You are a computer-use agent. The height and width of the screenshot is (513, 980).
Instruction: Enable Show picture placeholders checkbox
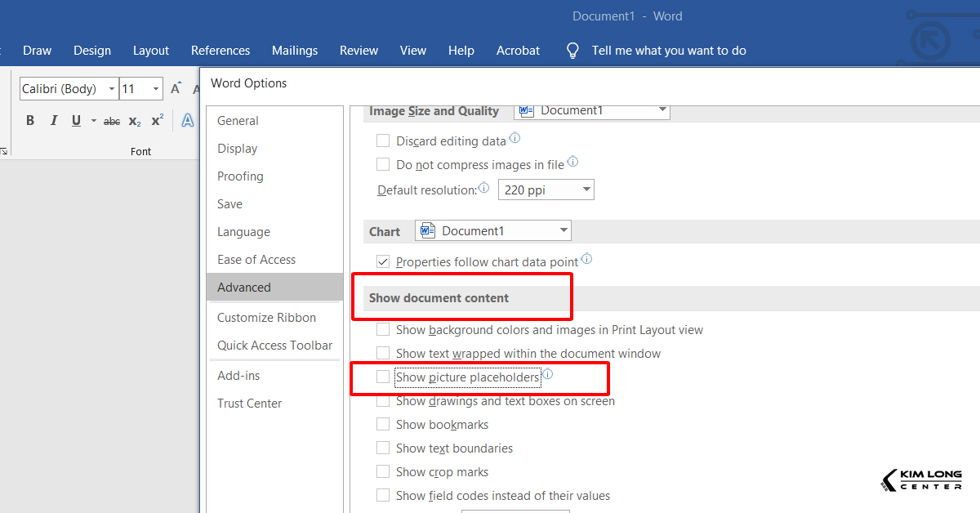pyautogui.click(x=383, y=377)
